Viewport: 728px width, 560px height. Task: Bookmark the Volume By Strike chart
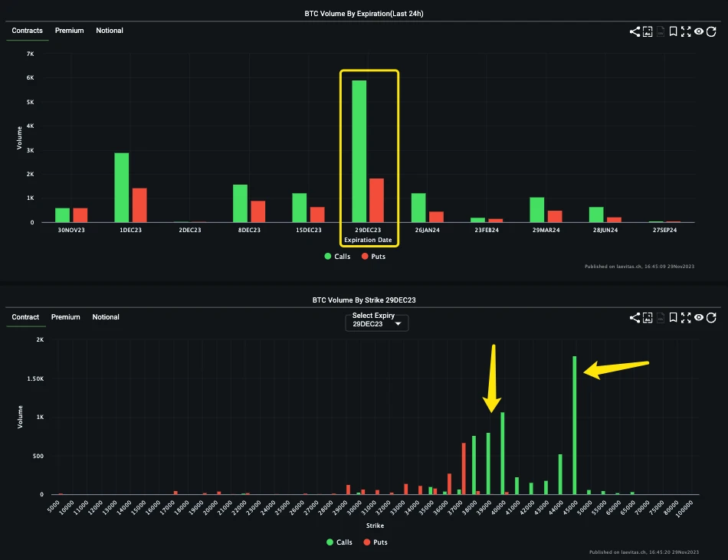(x=673, y=318)
